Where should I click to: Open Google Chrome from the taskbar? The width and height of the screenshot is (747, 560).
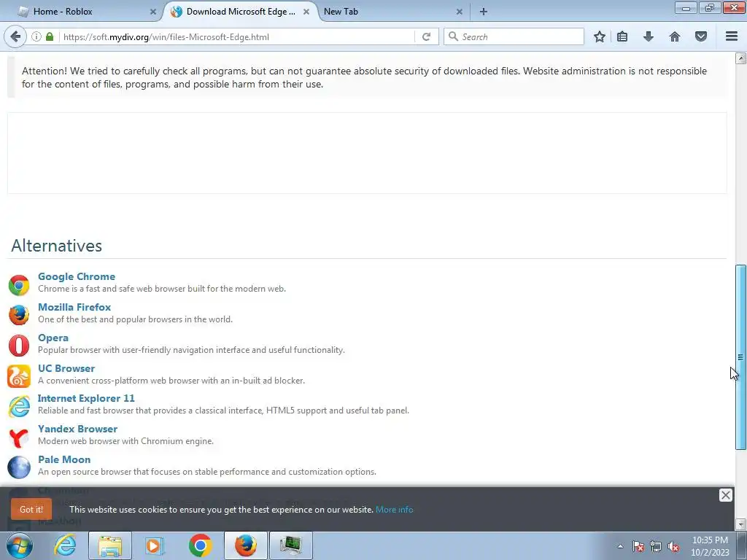click(x=200, y=545)
